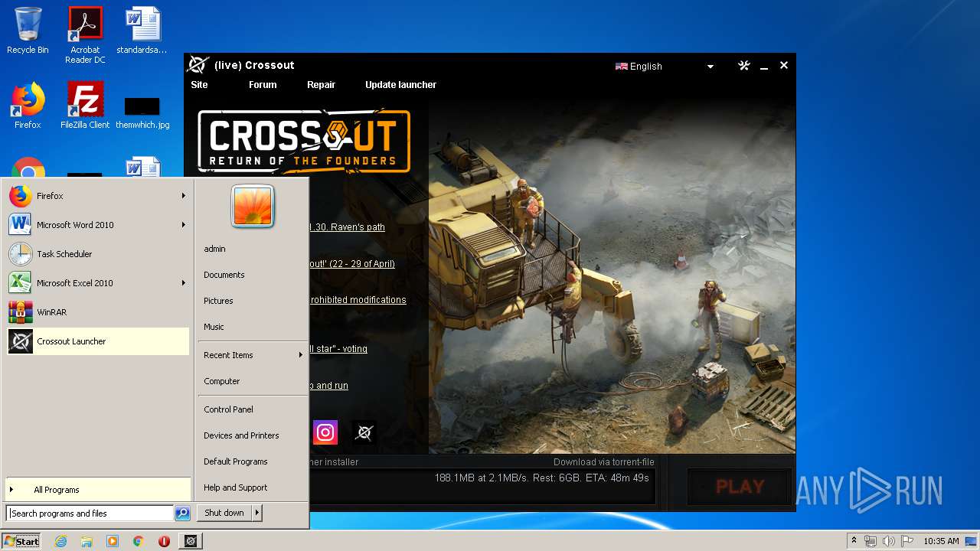Launch WinRAR from Start menu

tap(98, 312)
